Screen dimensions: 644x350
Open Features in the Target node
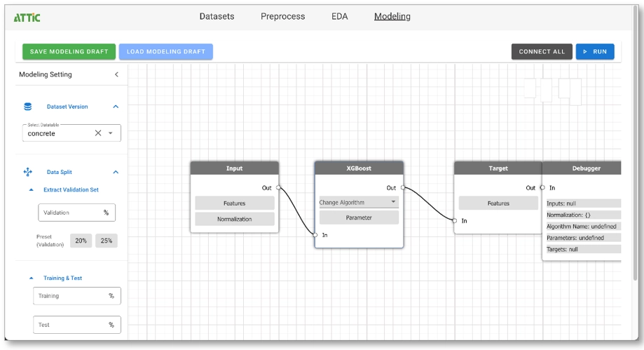point(498,203)
